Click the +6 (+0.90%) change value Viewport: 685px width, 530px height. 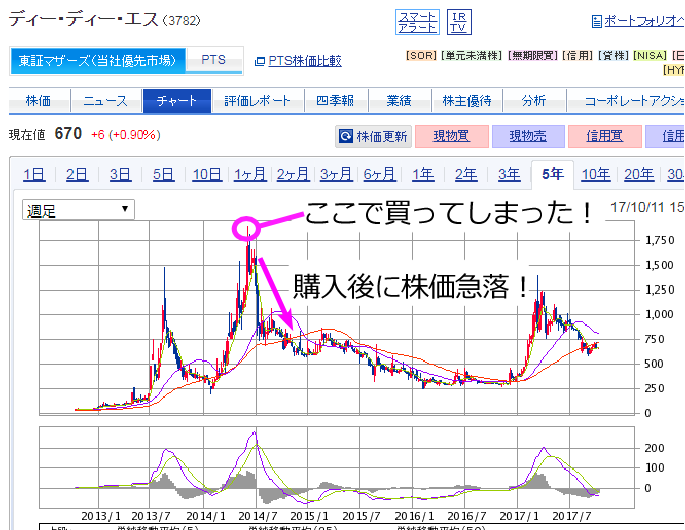tap(126, 135)
